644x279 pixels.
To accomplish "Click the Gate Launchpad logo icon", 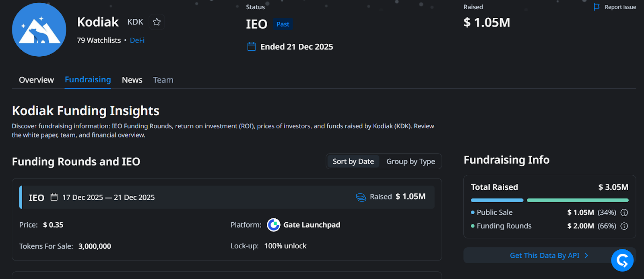I will point(274,225).
